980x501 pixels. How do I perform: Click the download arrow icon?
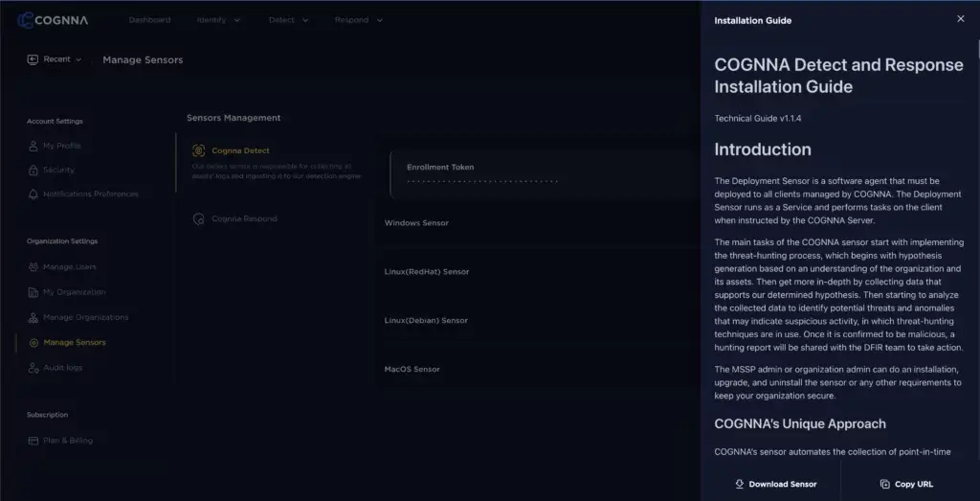pos(740,484)
